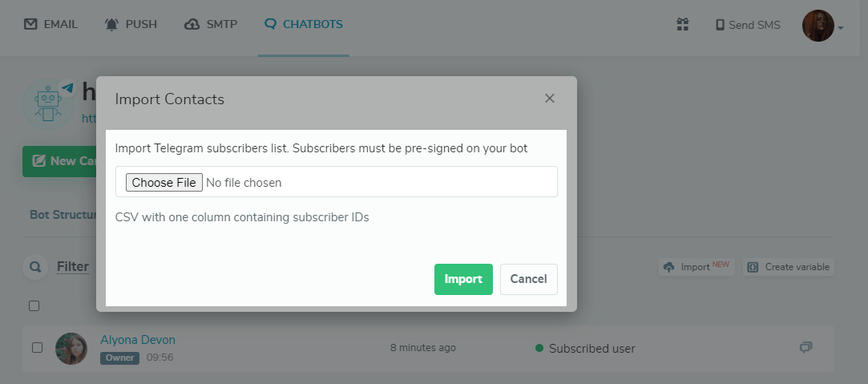868x384 pixels.
Task: Cancel the import dialog
Action: point(528,279)
